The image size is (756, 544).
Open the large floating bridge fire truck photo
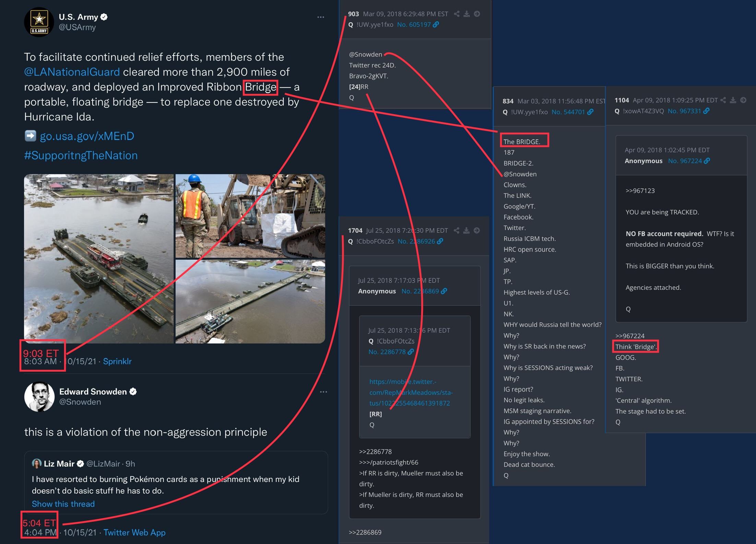tap(99, 259)
